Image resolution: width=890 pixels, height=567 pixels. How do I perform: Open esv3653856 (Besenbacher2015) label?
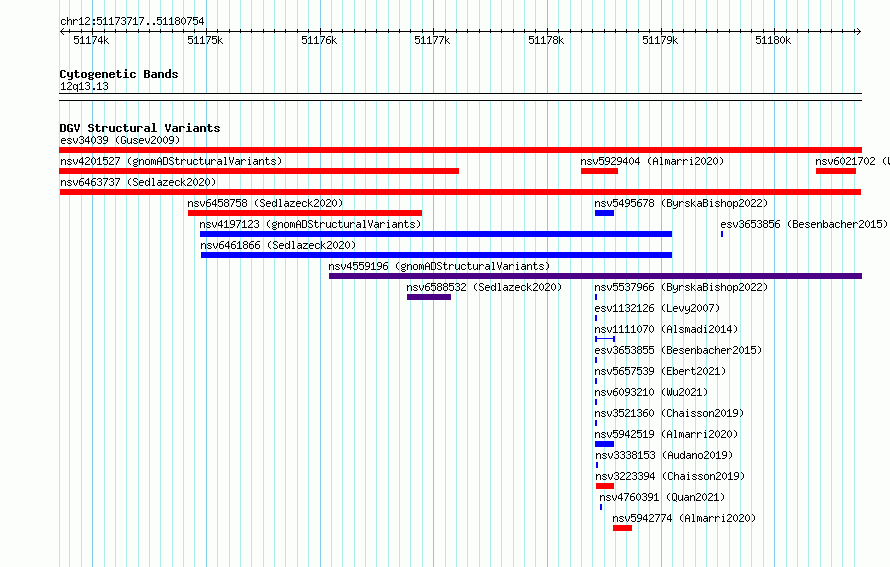pyautogui.click(x=804, y=224)
